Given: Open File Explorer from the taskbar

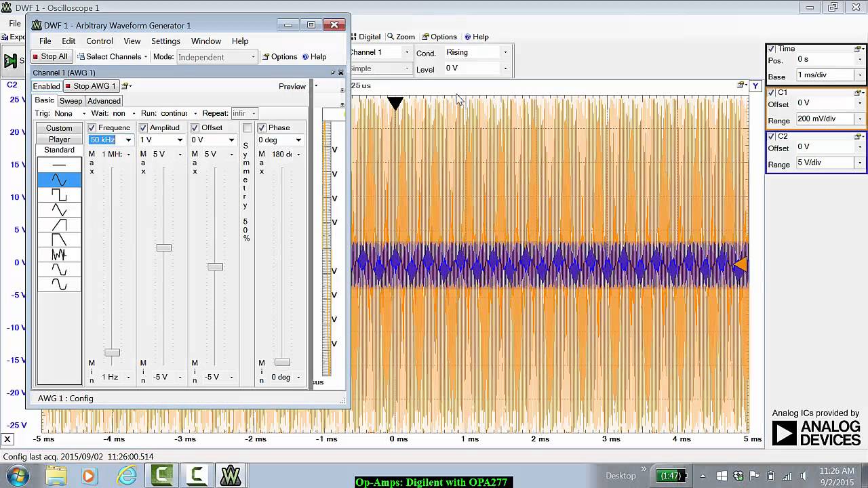Looking at the screenshot, I should click(57, 475).
